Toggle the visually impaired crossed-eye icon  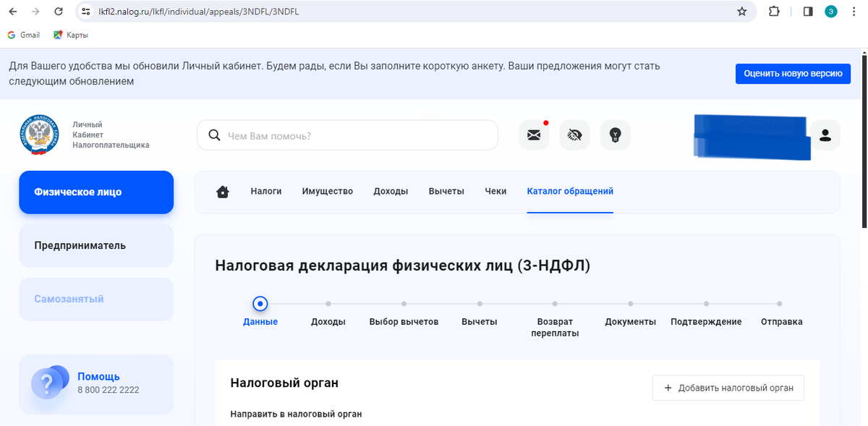tap(574, 135)
